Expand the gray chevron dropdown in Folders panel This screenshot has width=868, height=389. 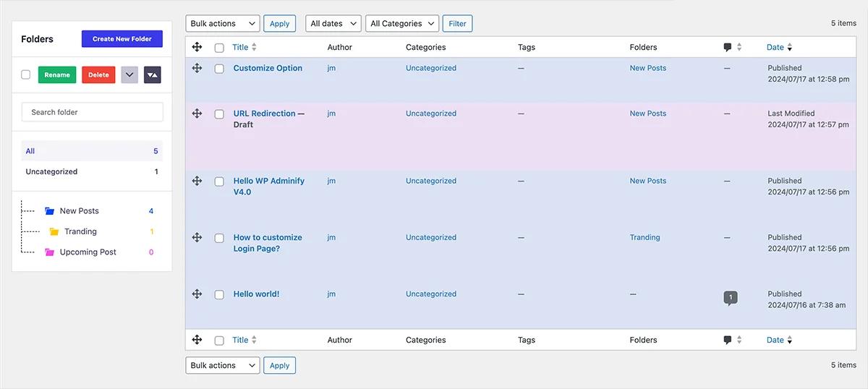coord(129,74)
